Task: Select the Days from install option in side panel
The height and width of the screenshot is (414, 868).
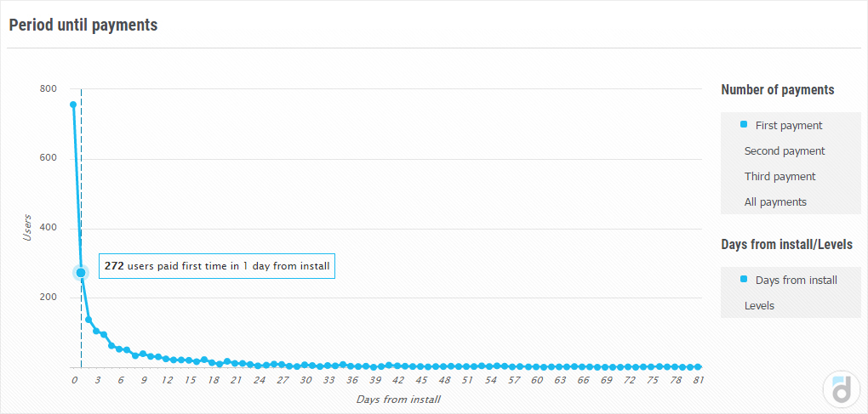Action: (796, 281)
